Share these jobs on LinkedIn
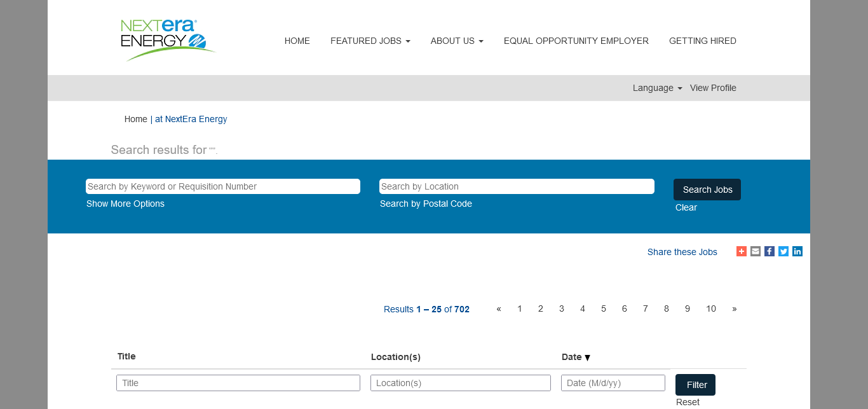 [x=797, y=251]
